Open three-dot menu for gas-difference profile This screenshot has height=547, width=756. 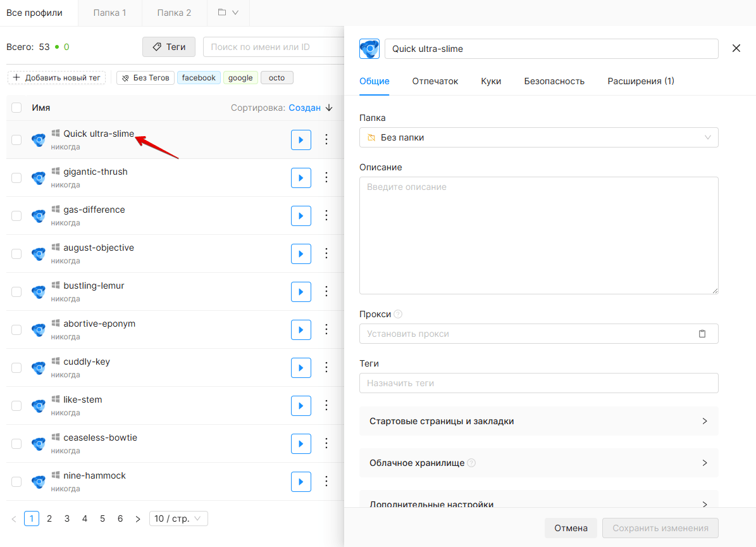(326, 216)
